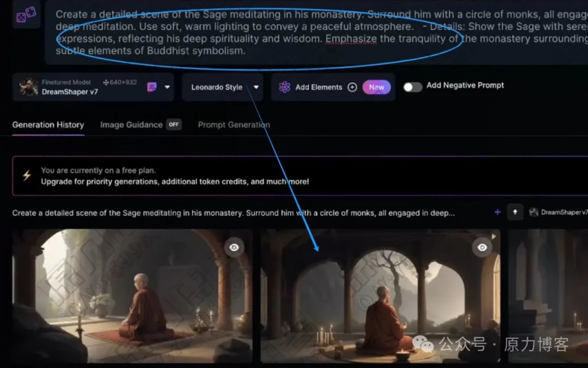Click the Image Guidance OFF badge
The height and width of the screenshot is (368, 588).
[174, 125]
